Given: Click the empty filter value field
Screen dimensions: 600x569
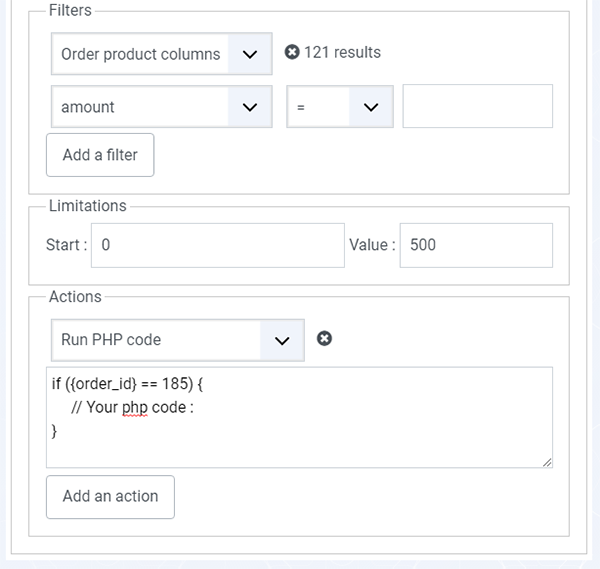Looking at the screenshot, I should pyautogui.click(x=478, y=106).
